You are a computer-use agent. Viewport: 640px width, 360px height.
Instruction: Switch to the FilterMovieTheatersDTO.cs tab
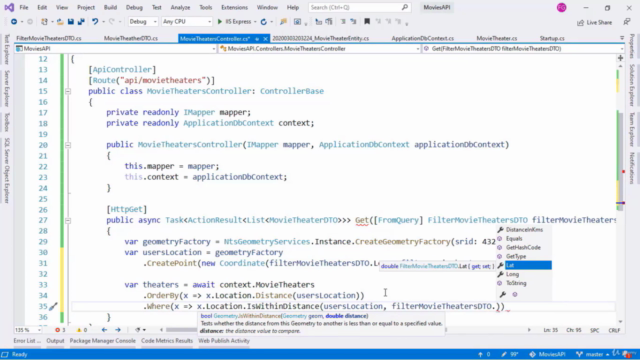pos(49,38)
